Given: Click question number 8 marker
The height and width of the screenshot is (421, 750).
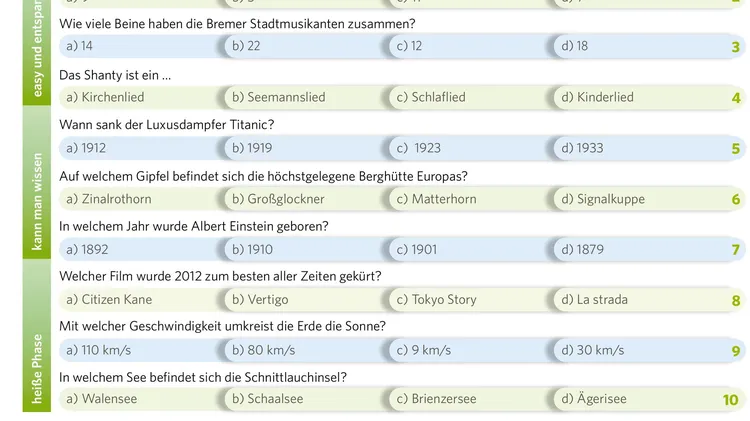Looking at the screenshot, I should 736,300.
